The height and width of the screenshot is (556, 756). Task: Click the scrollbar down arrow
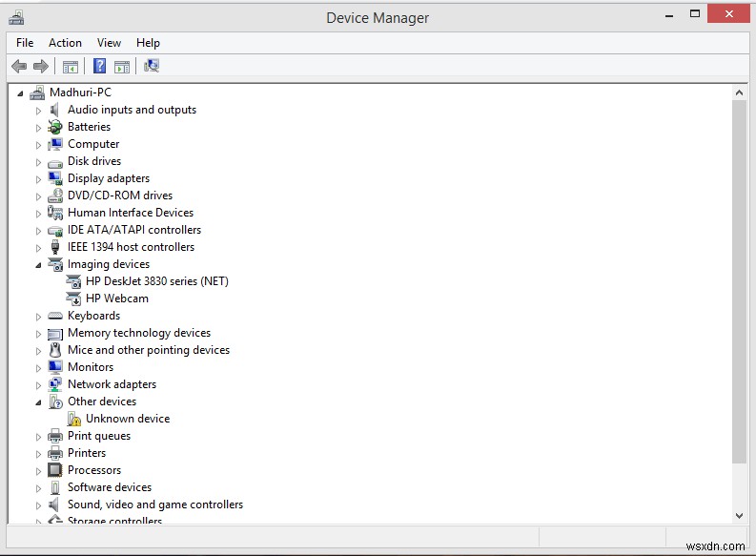(x=739, y=516)
